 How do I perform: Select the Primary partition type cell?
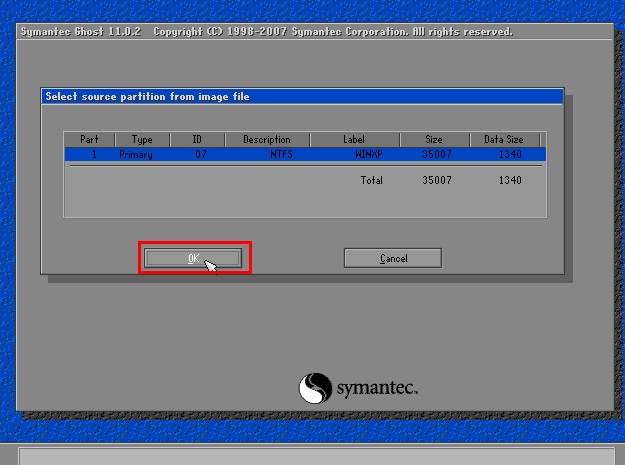[135, 155]
